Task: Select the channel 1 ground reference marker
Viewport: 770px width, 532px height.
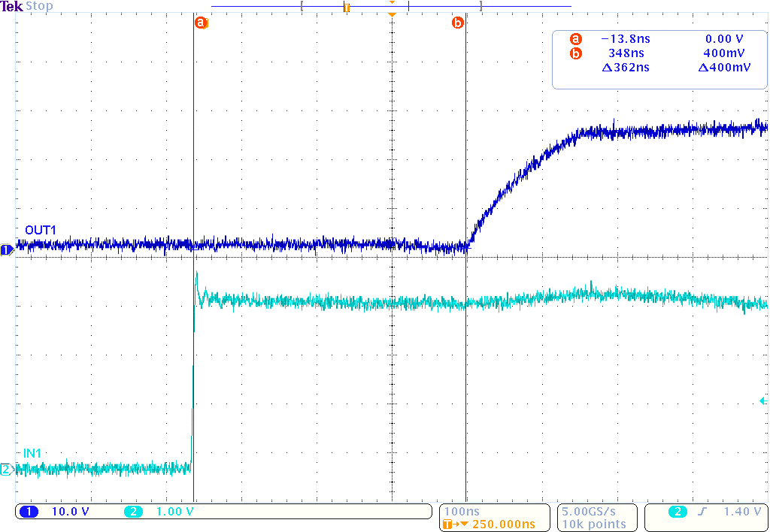Action: pos(6,250)
